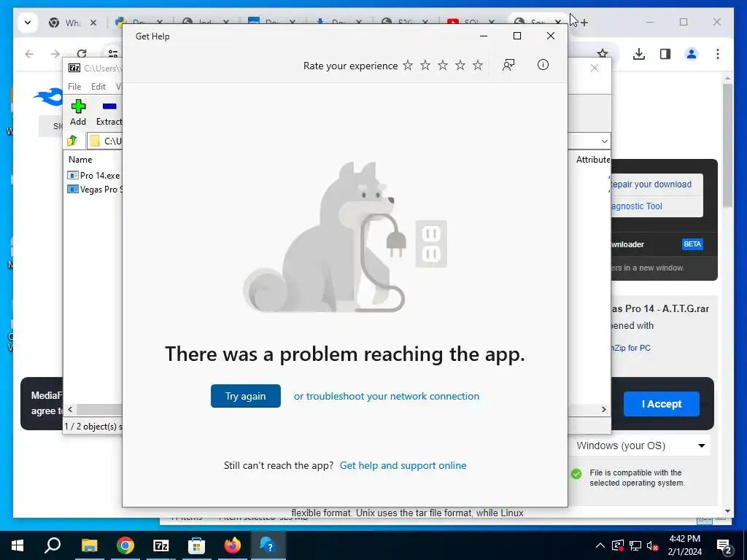Image resolution: width=747 pixels, height=560 pixels.
Task: Open site info icon in Chrome address bar
Action: (x=113, y=54)
